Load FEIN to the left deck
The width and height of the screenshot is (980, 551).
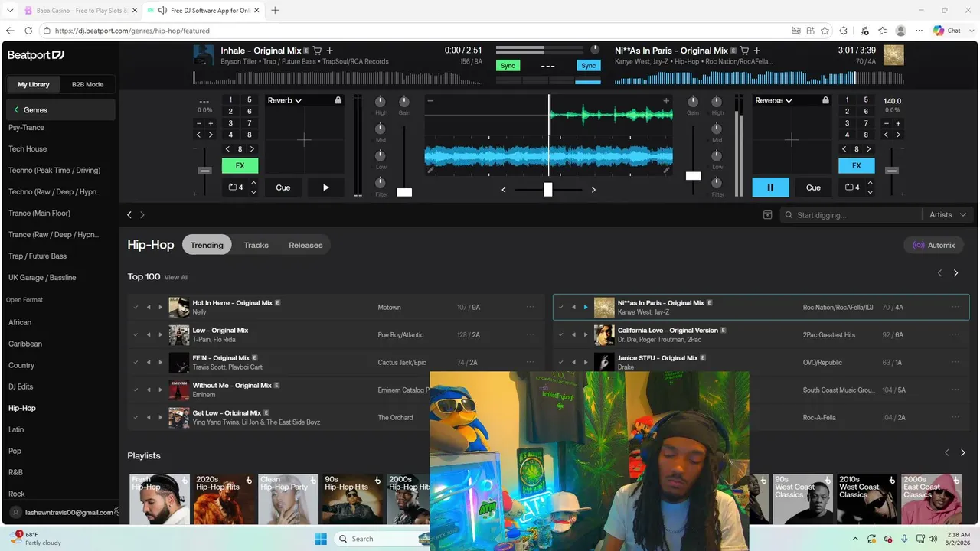point(149,363)
